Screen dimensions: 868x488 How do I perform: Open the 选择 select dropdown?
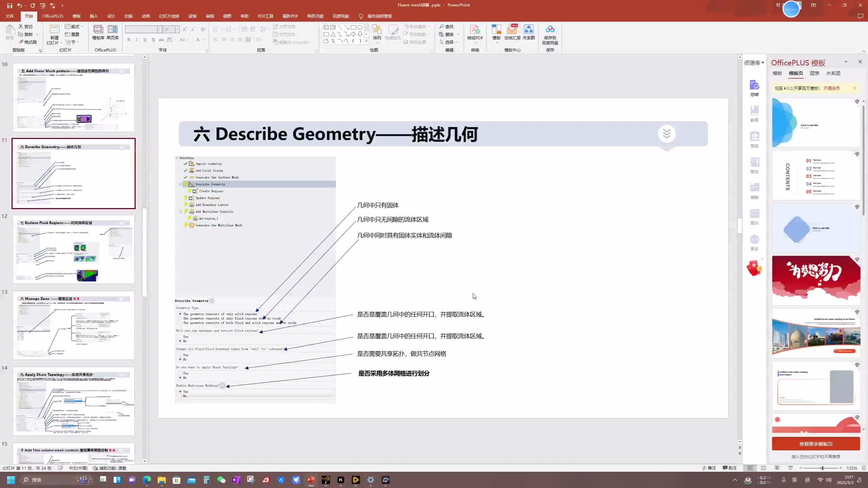(x=449, y=42)
